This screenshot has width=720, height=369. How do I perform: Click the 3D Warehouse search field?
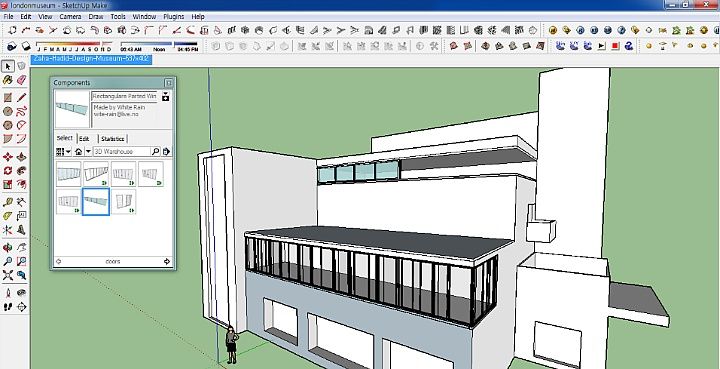click(122, 151)
